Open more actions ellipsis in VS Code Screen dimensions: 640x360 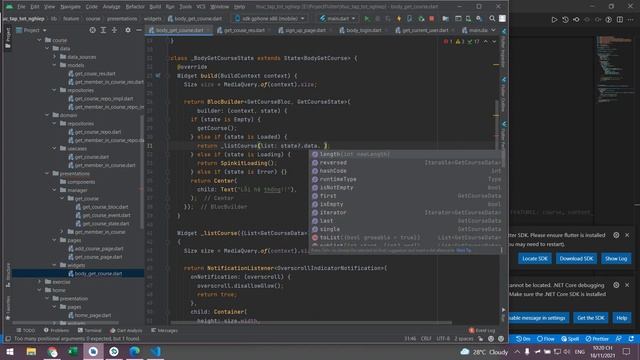pyautogui.click(x=631, y=20)
